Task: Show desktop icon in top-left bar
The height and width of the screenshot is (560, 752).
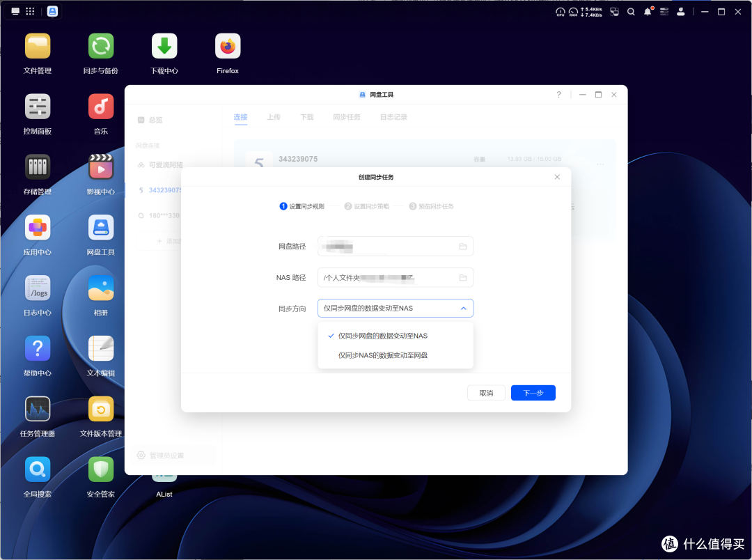Action: tap(15, 11)
